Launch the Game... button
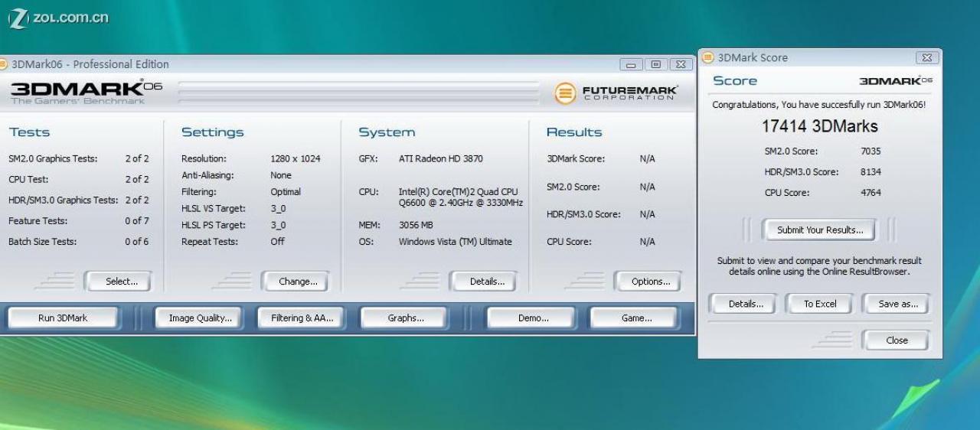This screenshot has height=430, width=980. tap(635, 318)
